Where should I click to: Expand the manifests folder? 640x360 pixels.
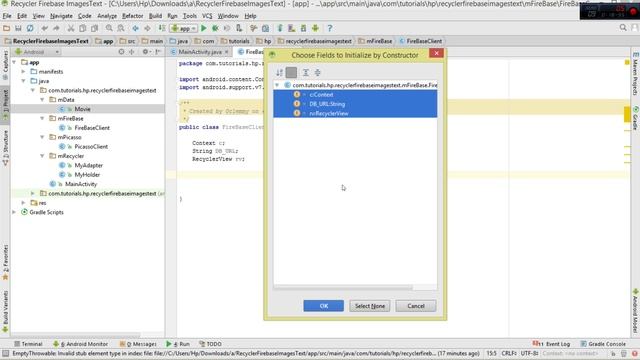coord(24,72)
